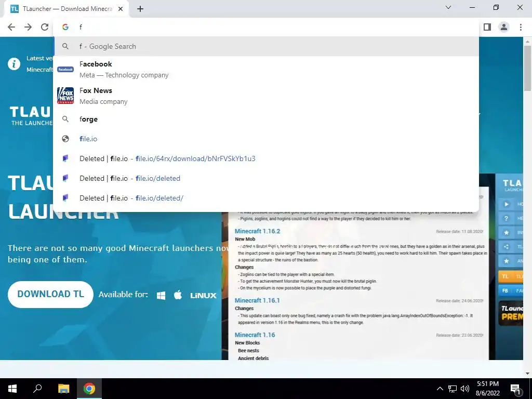Click the DOWNLOAD TL button
This screenshot has width=532, height=399.
coord(50,294)
